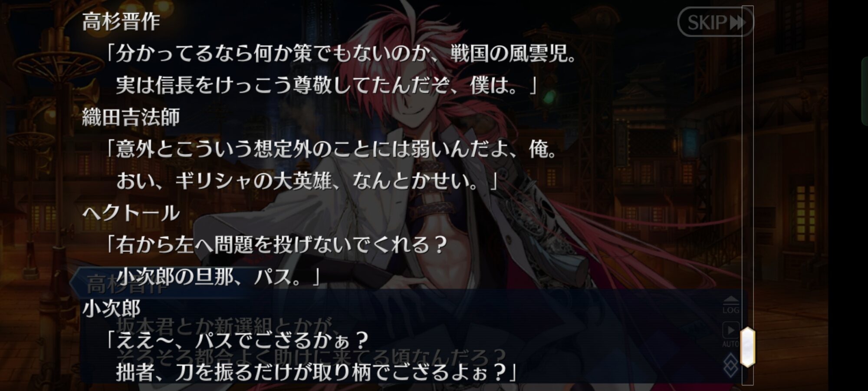
Task: Click the white hexagonal scrollbar handle
Action: coord(748,347)
